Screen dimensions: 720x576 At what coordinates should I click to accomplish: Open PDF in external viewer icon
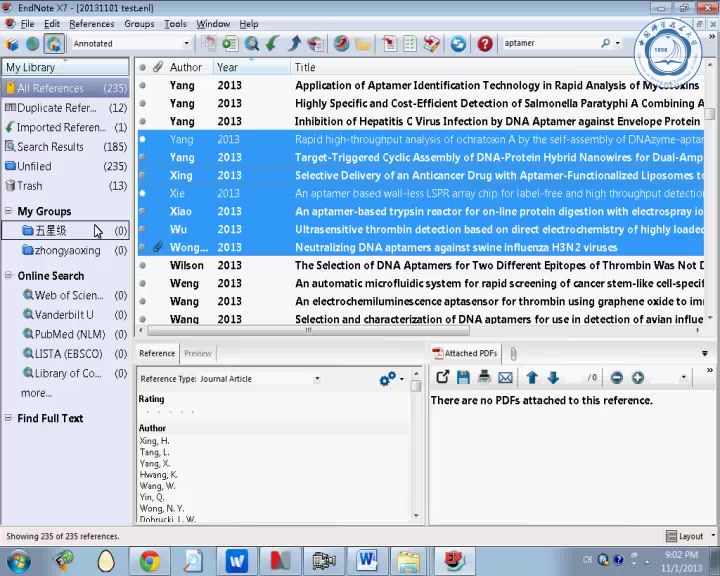point(442,377)
